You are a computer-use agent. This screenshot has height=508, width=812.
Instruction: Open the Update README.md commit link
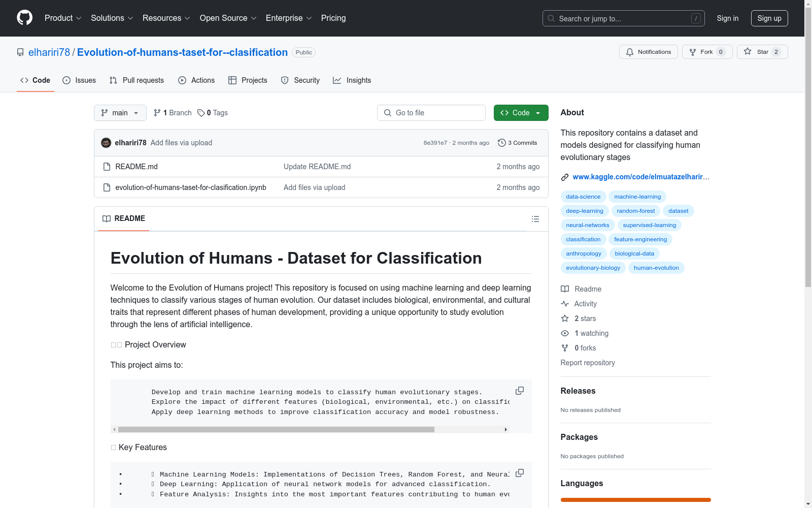317,167
